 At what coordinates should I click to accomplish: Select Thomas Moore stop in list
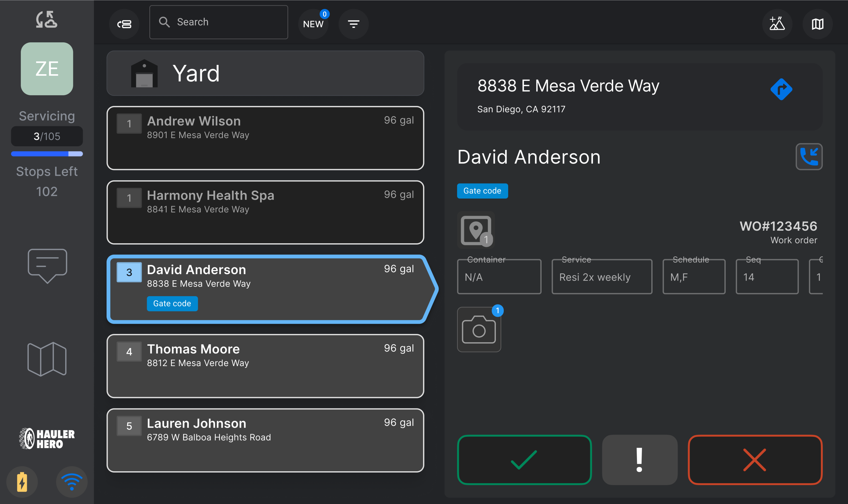[265, 366]
